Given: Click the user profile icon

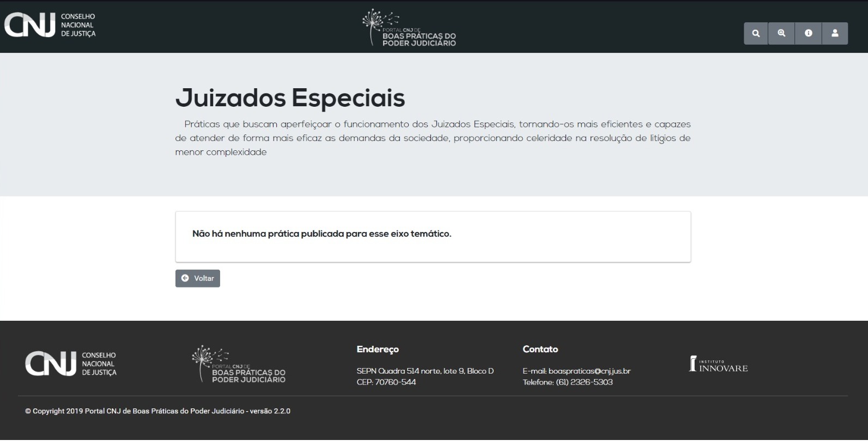Looking at the screenshot, I should click(834, 33).
